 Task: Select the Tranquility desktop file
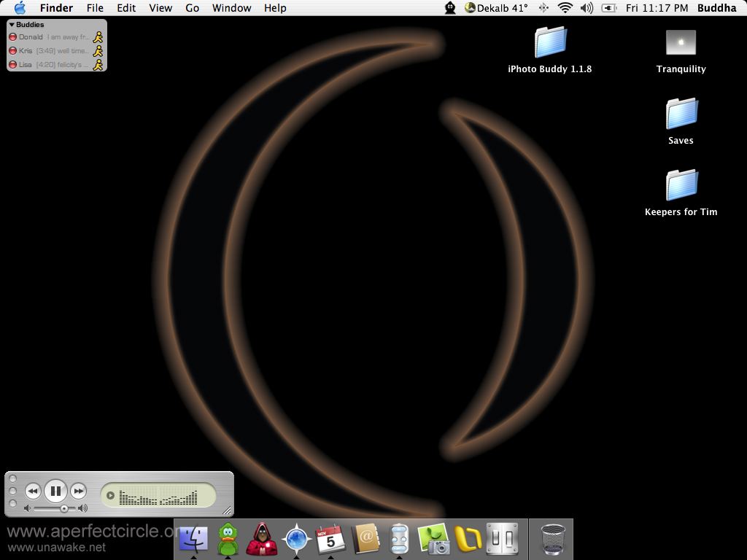681,50
